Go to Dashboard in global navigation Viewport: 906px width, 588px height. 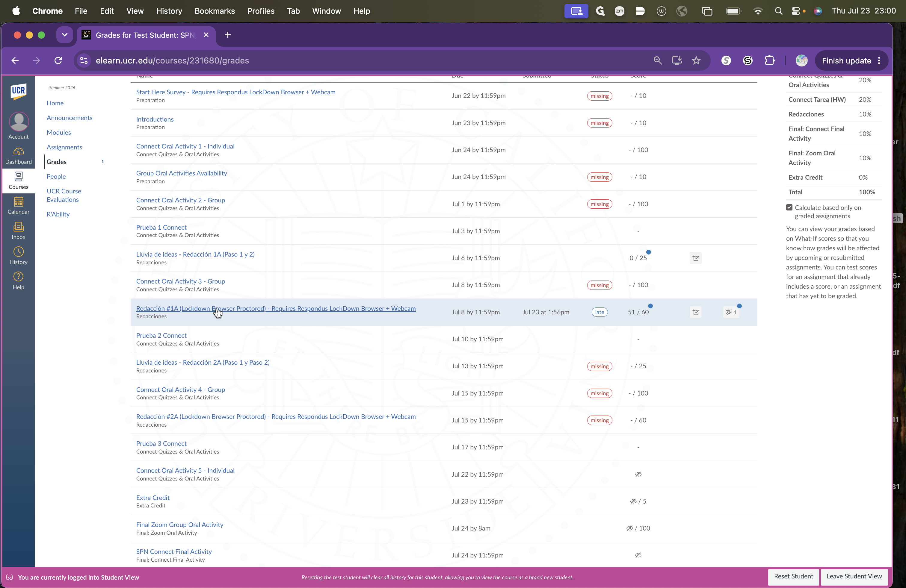coord(18,156)
